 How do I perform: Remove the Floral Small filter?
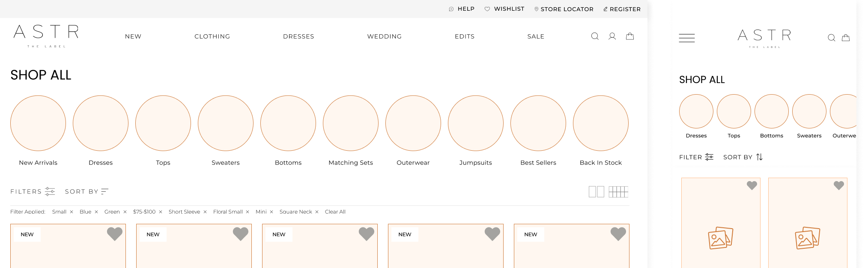tap(248, 212)
